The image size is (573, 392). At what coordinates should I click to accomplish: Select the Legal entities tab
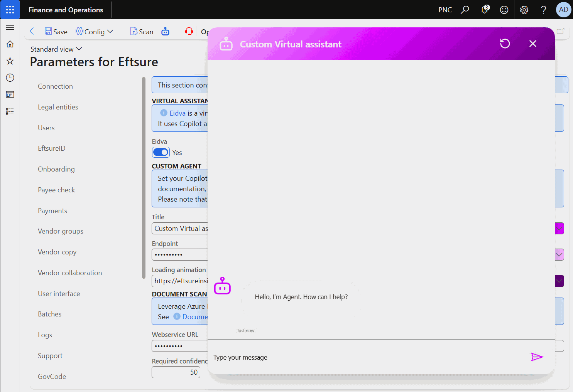pos(58,107)
